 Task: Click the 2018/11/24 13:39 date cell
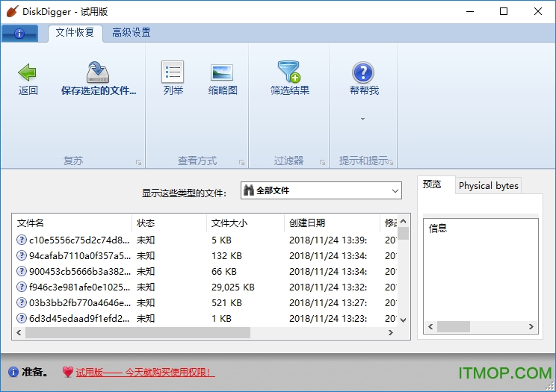(328, 240)
